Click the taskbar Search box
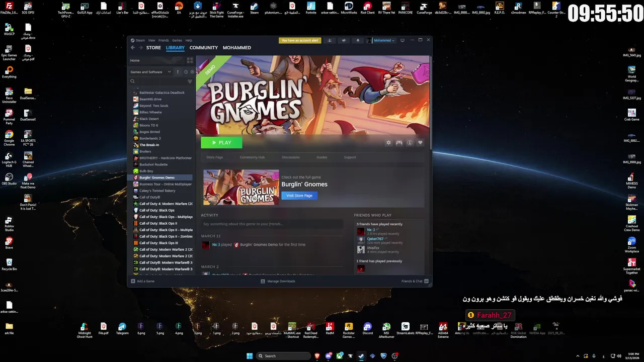 pyautogui.click(x=283, y=356)
